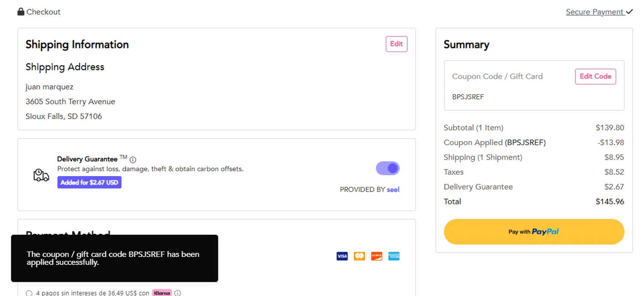This screenshot has height=296, width=644.
Task: Click the Added for $2.67 USD badge
Action: [x=89, y=182]
